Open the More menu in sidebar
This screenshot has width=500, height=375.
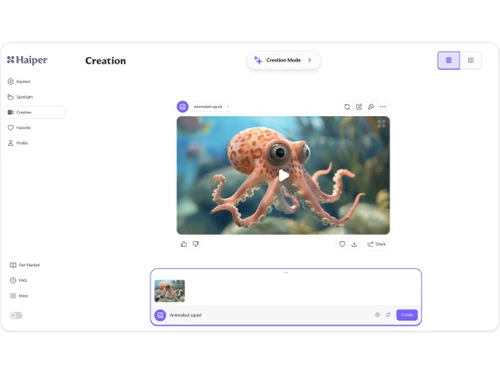[x=19, y=296]
